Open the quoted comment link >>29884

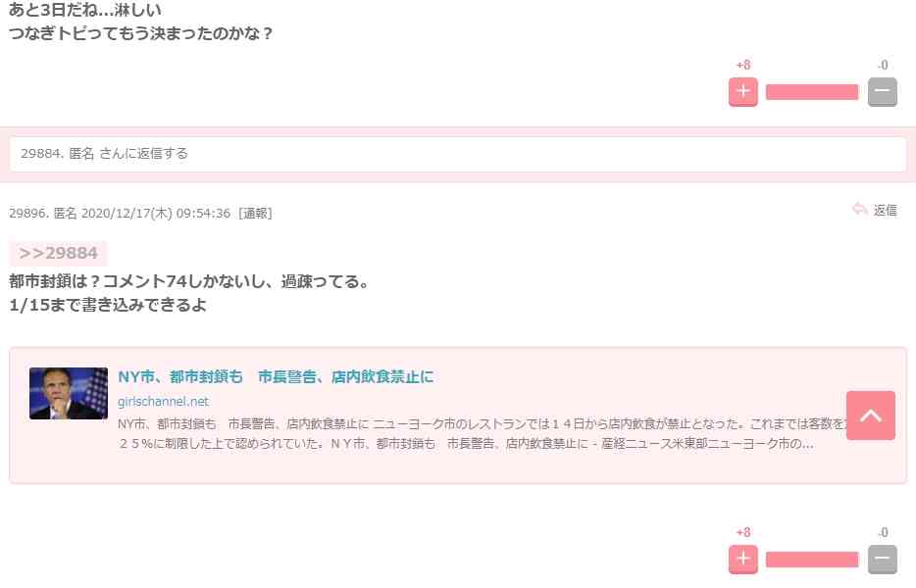point(58,253)
